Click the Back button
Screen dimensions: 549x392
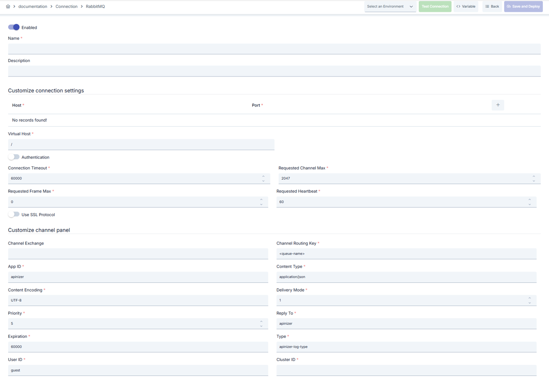pyautogui.click(x=492, y=7)
